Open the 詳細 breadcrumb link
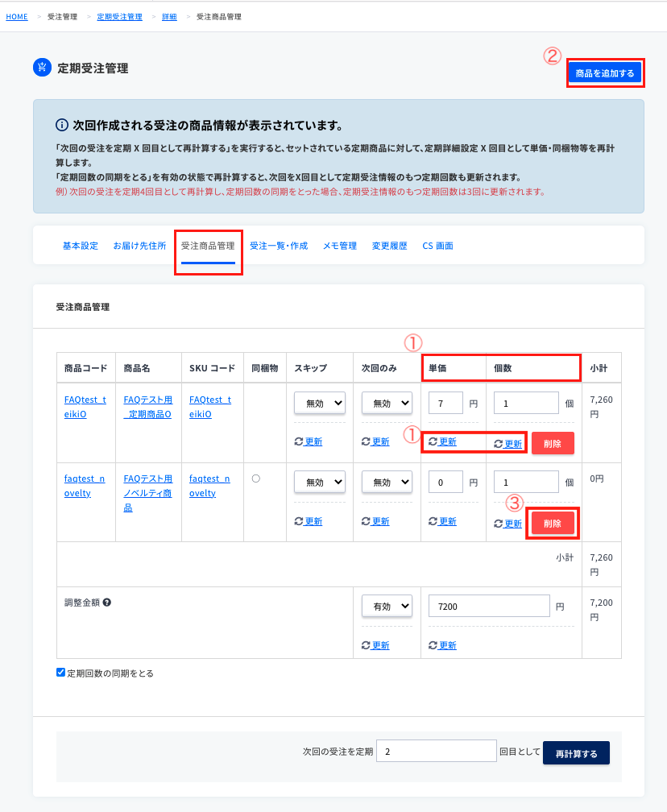Viewport: 667px width, 812px height. point(169,17)
